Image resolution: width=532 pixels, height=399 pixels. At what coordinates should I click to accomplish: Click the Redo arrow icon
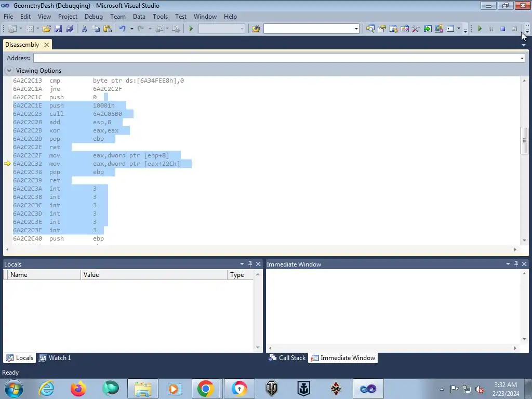[x=141, y=29]
